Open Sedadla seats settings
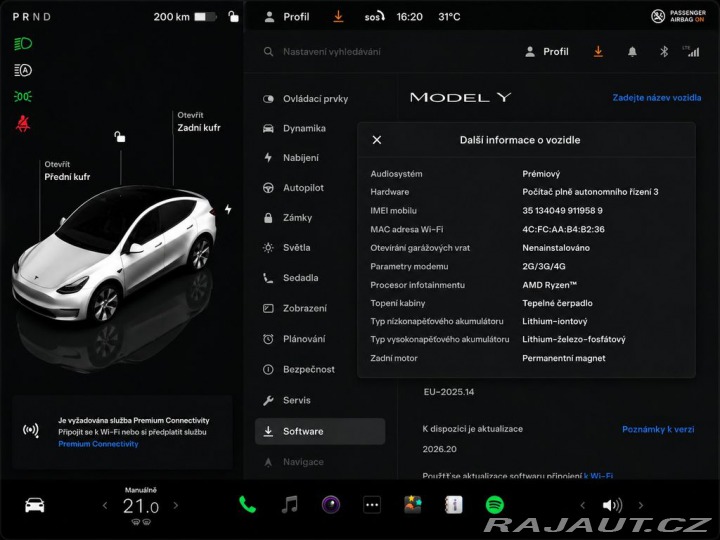This screenshot has width=720, height=540. pyautogui.click(x=320, y=278)
